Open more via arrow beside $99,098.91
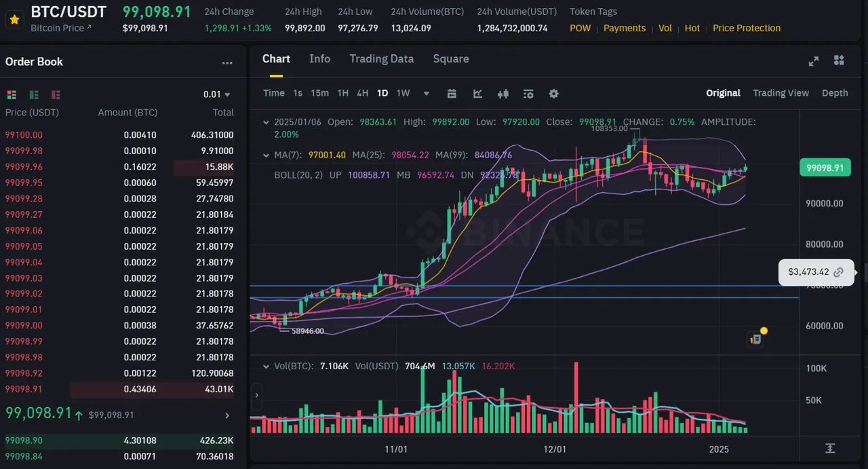Screen dimensions: 868x469 [227, 415]
